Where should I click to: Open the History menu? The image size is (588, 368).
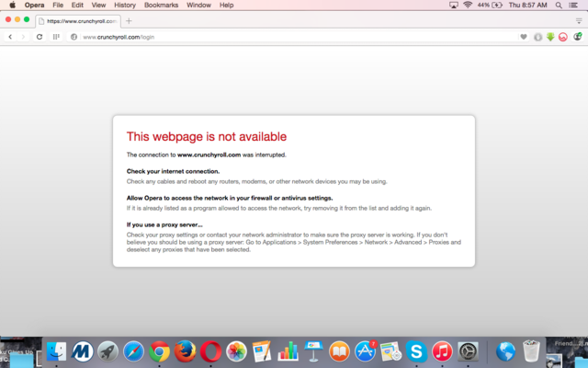coord(125,6)
